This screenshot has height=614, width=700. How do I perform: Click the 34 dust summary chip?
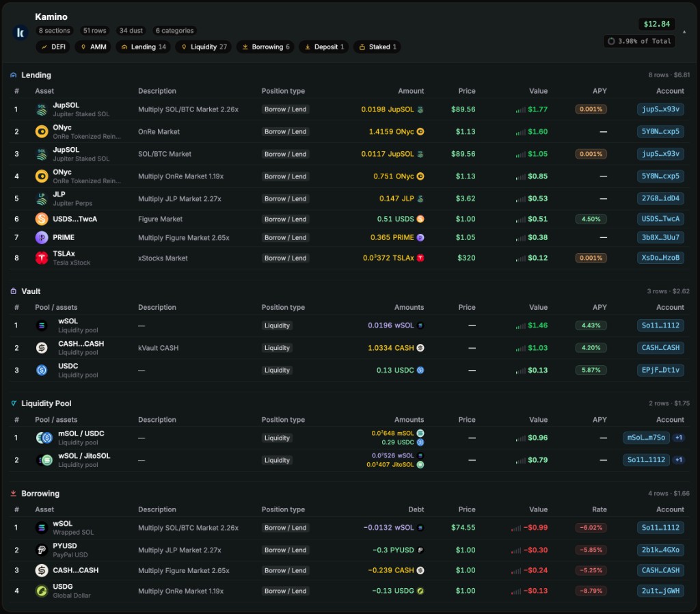131,31
